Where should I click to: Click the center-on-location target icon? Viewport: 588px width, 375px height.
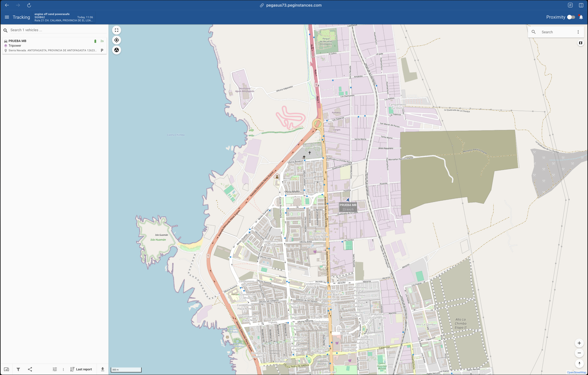[116, 40]
